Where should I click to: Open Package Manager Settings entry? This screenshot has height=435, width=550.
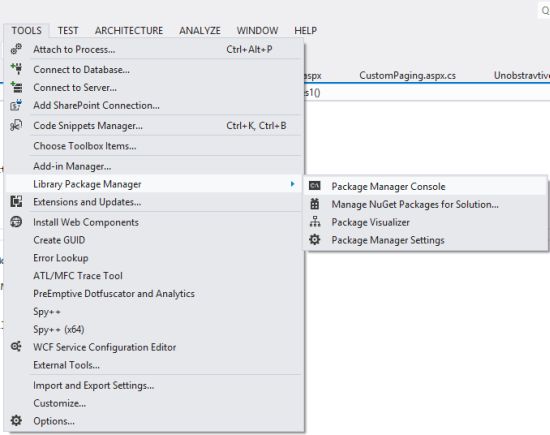[425, 240]
